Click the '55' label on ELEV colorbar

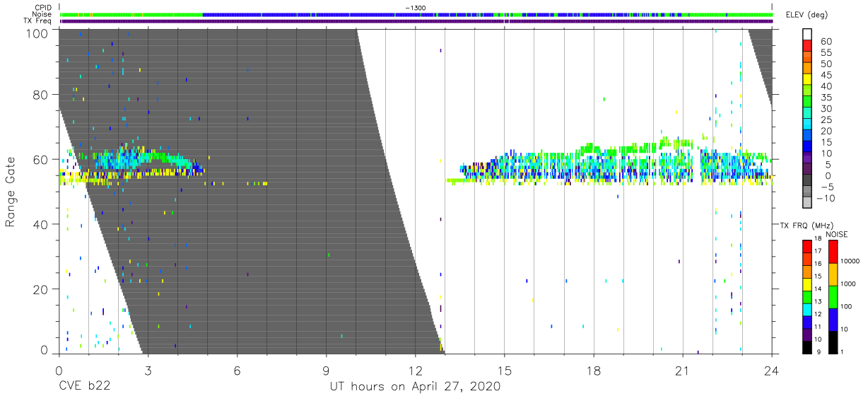tap(826, 52)
